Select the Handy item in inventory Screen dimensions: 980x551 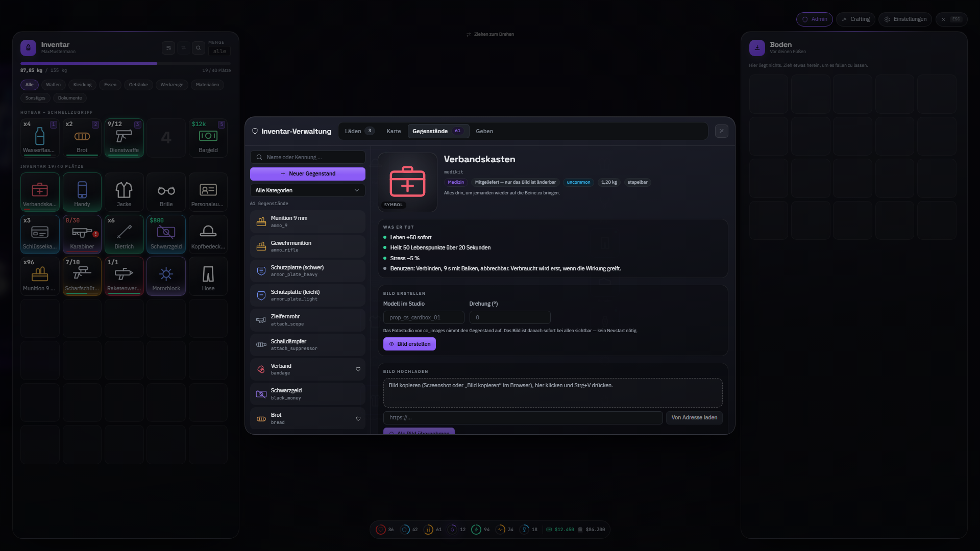click(82, 192)
